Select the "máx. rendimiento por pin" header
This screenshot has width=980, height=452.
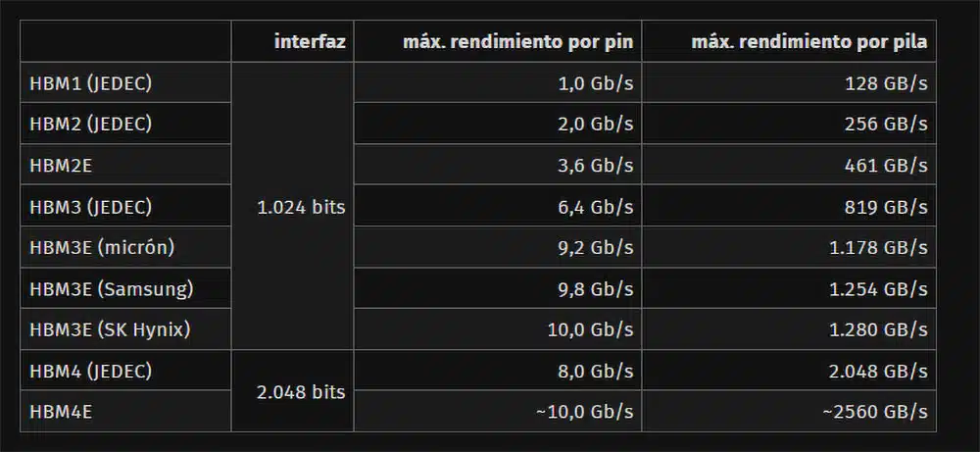[x=518, y=42]
